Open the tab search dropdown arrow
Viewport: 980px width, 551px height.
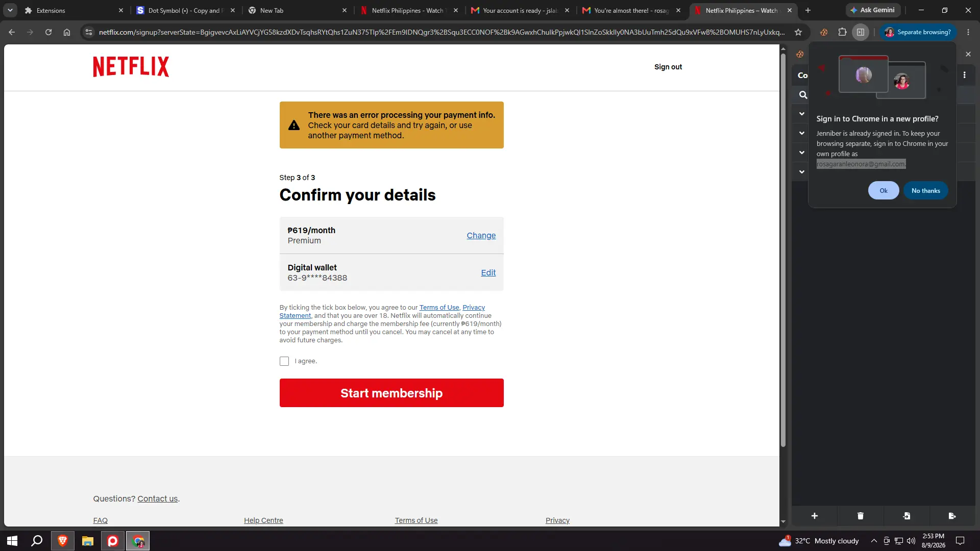tap(10, 10)
